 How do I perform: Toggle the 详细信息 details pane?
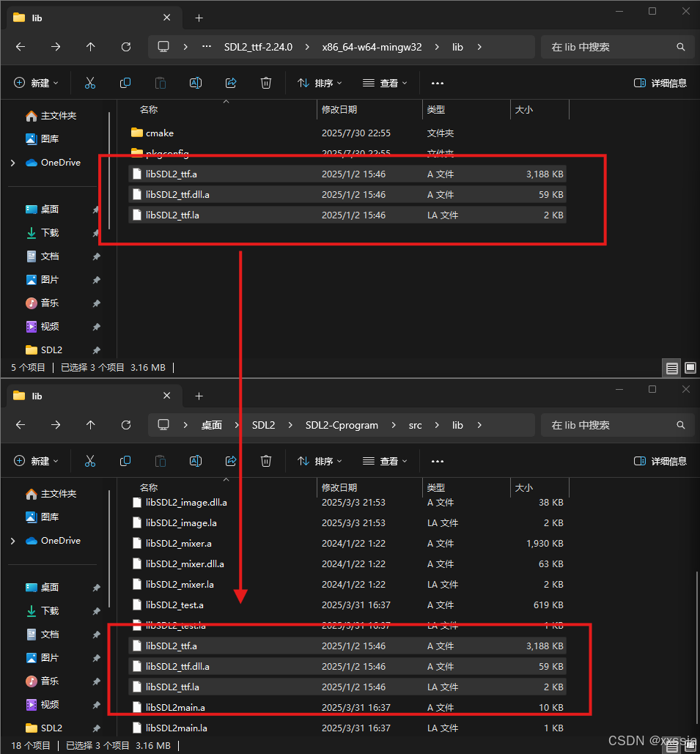660,83
